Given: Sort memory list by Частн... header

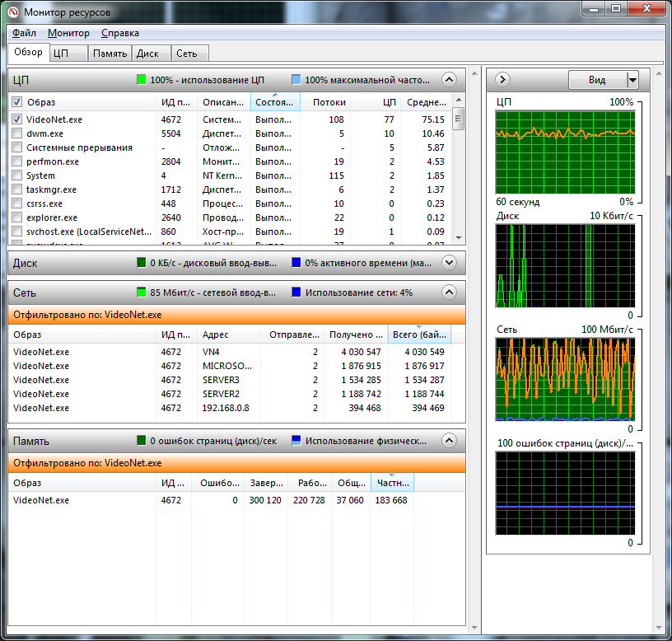Looking at the screenshot, I should click(x=393, y=483).
